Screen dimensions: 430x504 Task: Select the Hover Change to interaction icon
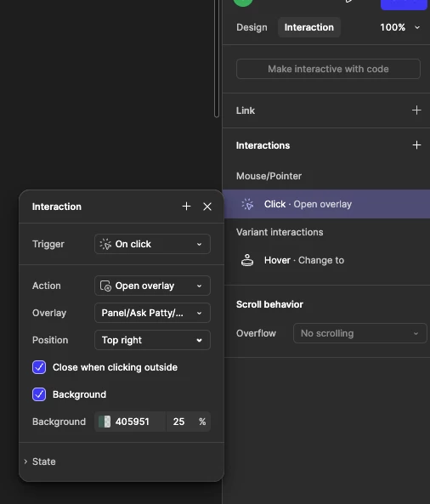tap(247, 260)
